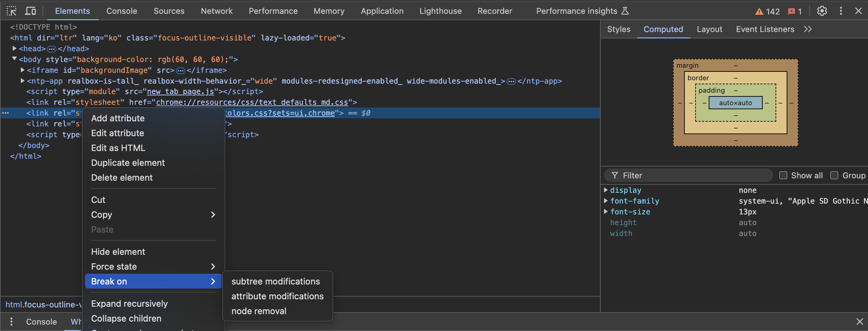Click the ellipsis beside the selected link row
The image size is (868, 331).
point(5,113)
